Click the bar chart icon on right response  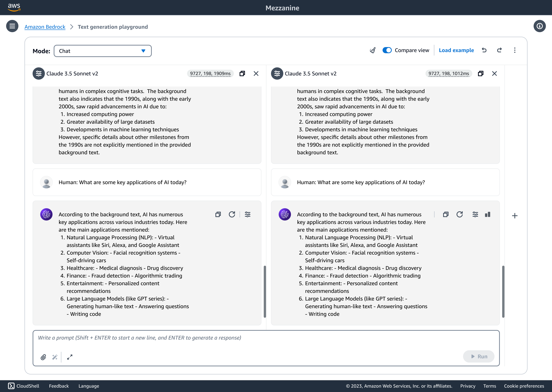pos(488,214)
